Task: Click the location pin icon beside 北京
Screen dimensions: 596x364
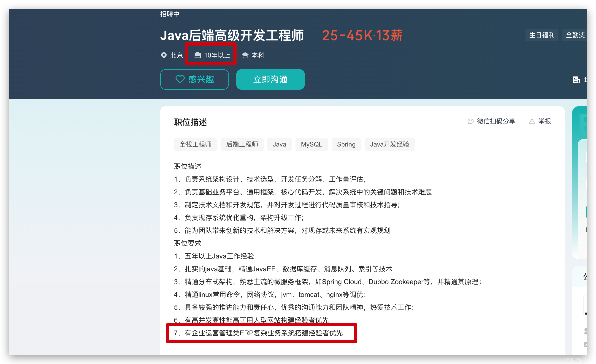Action: pos(164,55)
